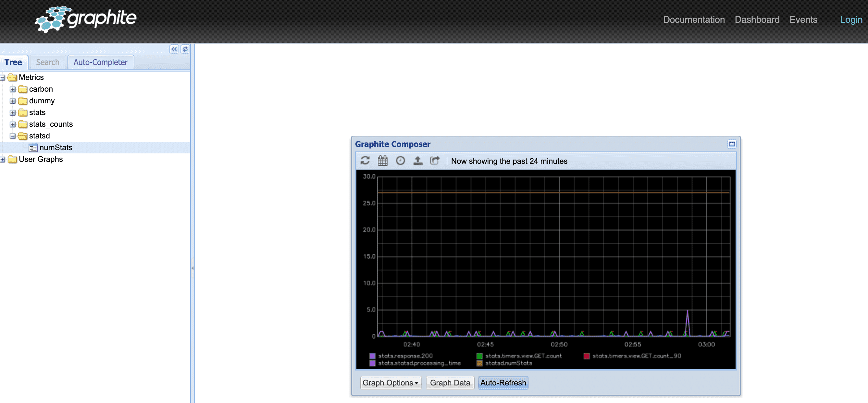Image resolution: width=868 pixels, height=403 pixels.
Task: Click the panel splitter collapse handle
Action: tap(192, 268)
